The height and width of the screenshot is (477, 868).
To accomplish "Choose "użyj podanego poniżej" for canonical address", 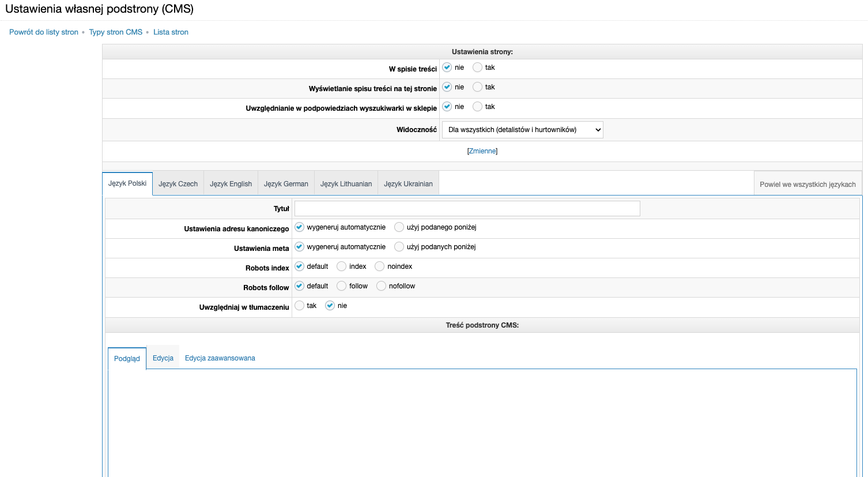I will [x=399, y=227].
